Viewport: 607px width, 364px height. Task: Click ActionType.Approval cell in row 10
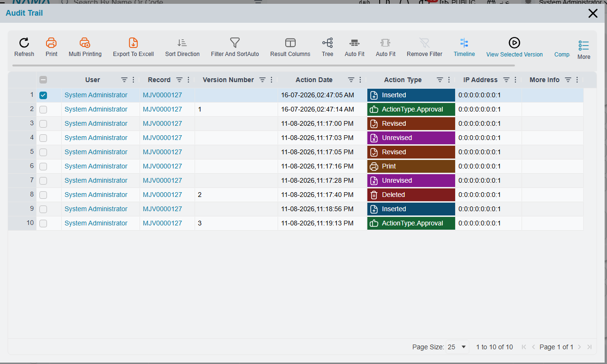click(411, 223)
